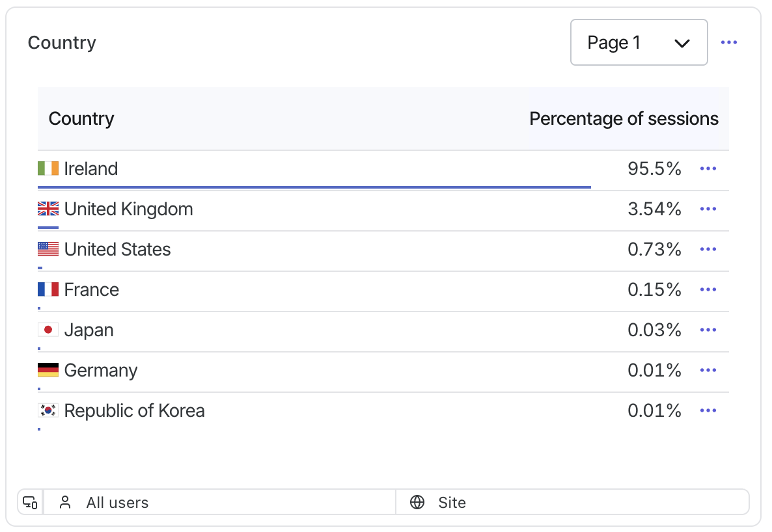Click the 0.15% sessions value
This screenshot has width=772, height=532.
pyautogui.click(x=654, y=290)
